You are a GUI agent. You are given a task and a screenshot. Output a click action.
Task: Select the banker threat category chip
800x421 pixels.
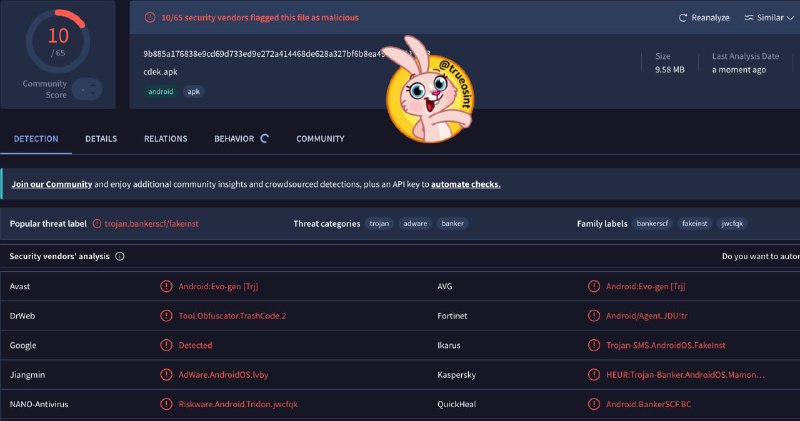453,224
